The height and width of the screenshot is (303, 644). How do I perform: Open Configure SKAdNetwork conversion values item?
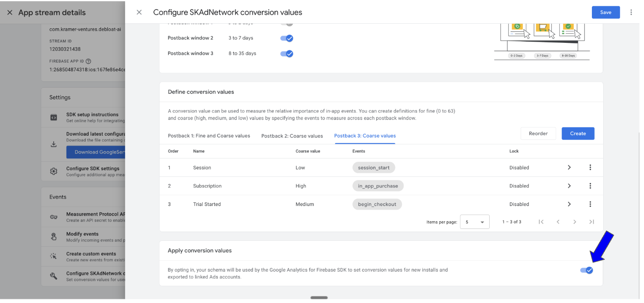pos(83,276)
